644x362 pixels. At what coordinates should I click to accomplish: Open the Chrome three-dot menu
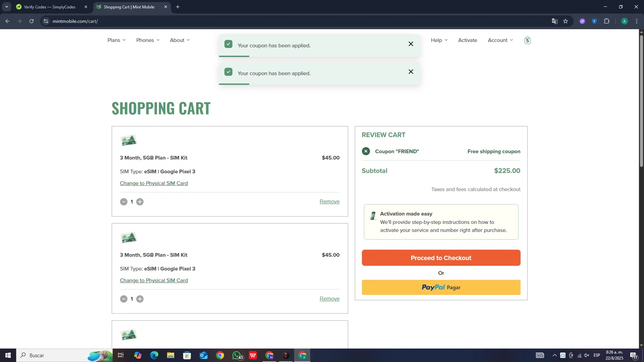[636, 21]
